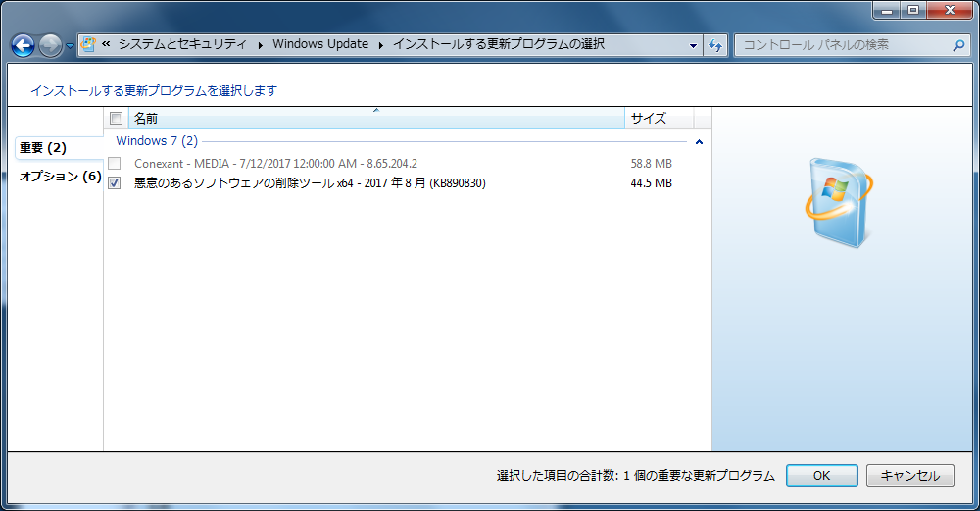This screenshot has width=980, height=511.
Task: Check the Conexant MEDIA update checkbox
Action: pos(115,163)
